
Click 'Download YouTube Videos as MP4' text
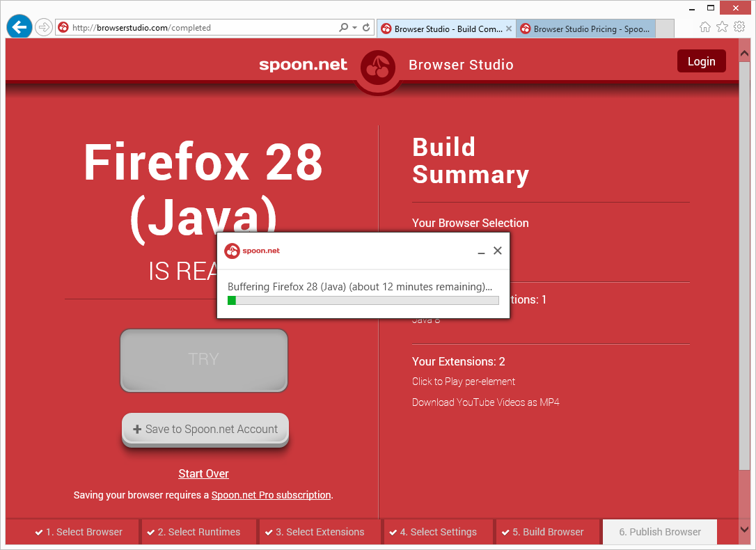[x=485, y=402]
